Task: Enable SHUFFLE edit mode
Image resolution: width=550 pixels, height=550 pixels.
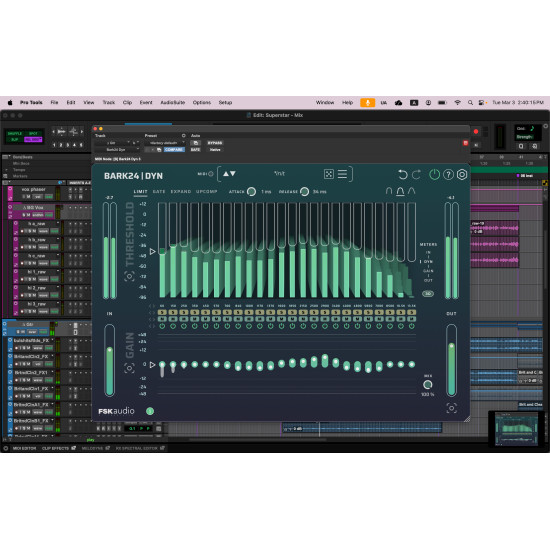Action: pyautogui.click(x=15, y=133)
